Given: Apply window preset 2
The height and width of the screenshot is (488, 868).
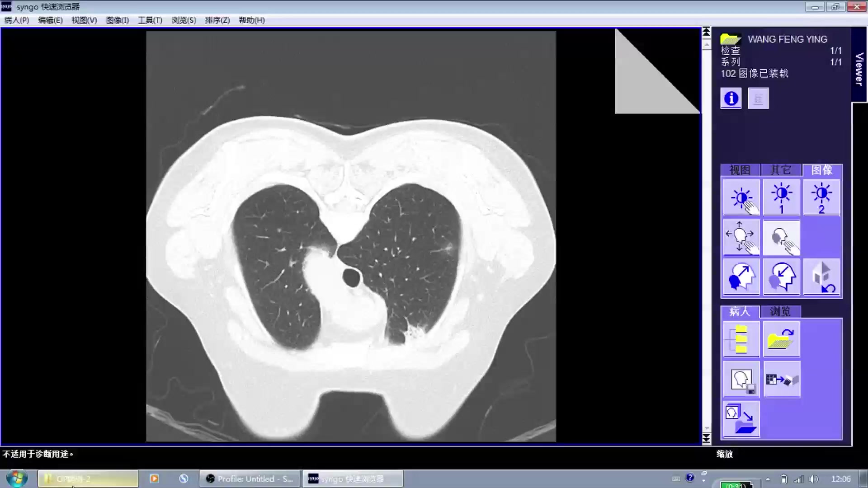Looking at the screenshot, I should point(821,198).
